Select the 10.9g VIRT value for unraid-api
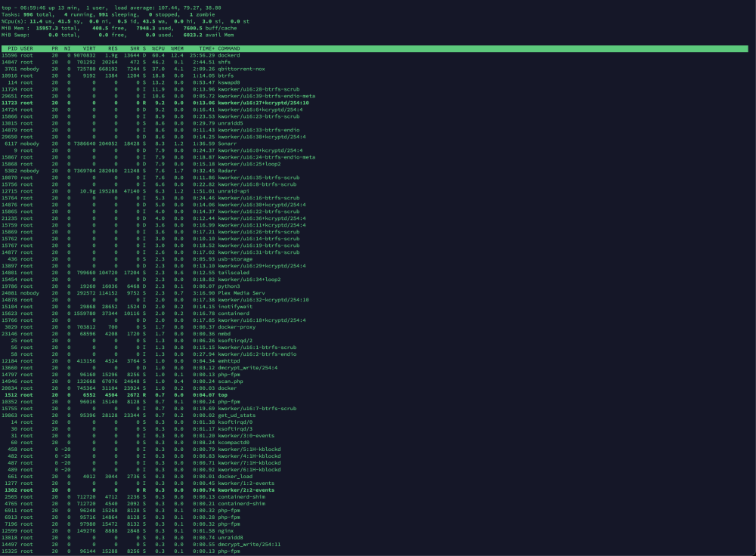756x556 pixels. 88,191
